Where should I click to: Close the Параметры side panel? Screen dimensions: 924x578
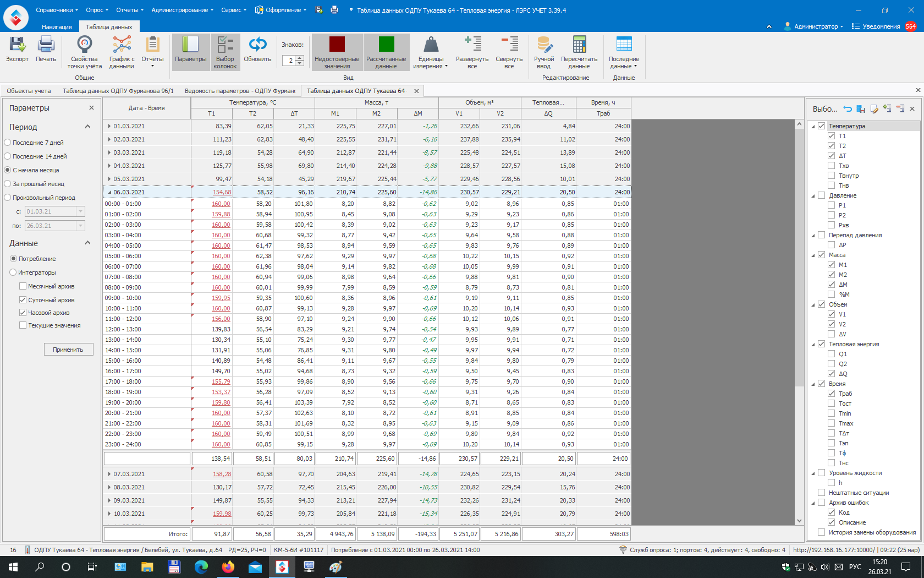pos(91,108)
